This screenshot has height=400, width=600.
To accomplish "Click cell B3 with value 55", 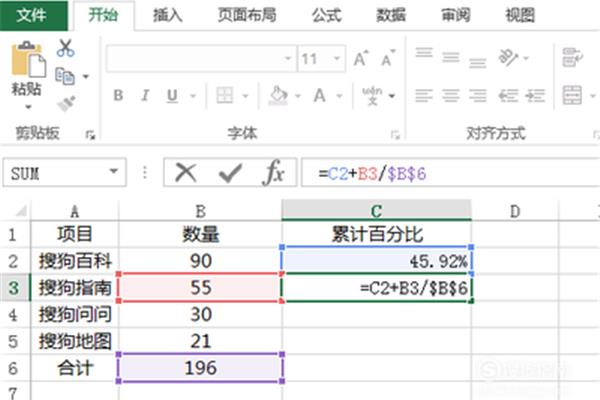I will click(x=201, y=288).
